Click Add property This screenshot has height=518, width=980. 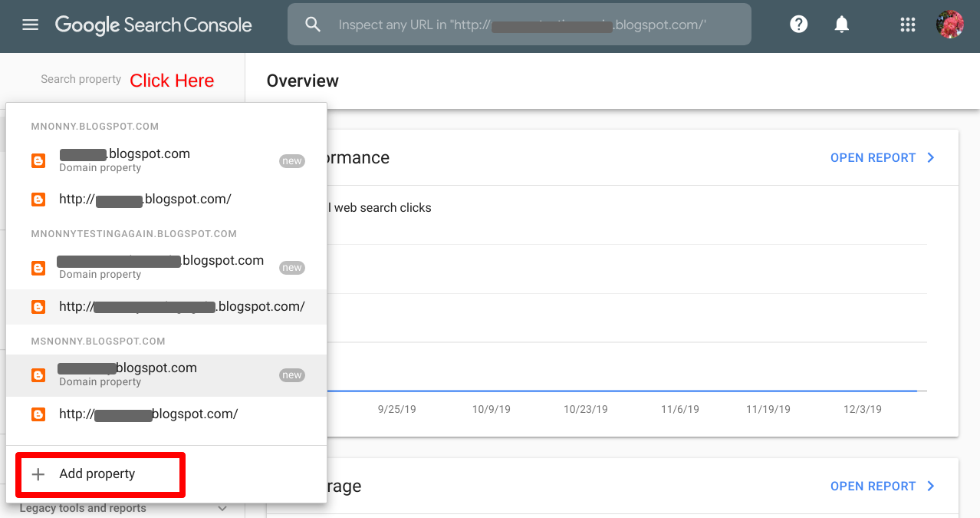tap(97, 474)
